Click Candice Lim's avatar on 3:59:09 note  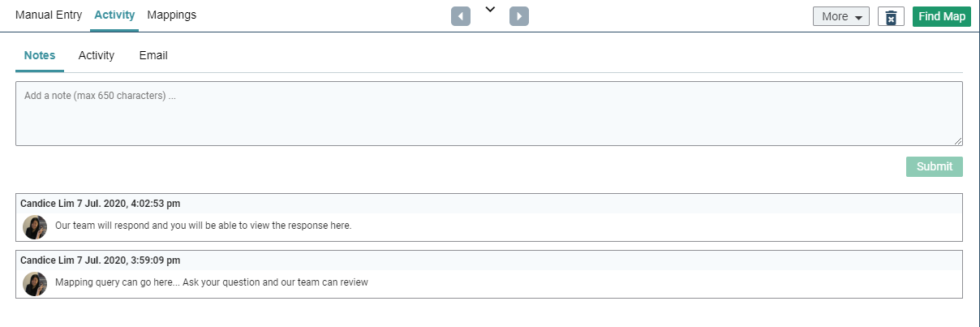[x=35, y=283]
